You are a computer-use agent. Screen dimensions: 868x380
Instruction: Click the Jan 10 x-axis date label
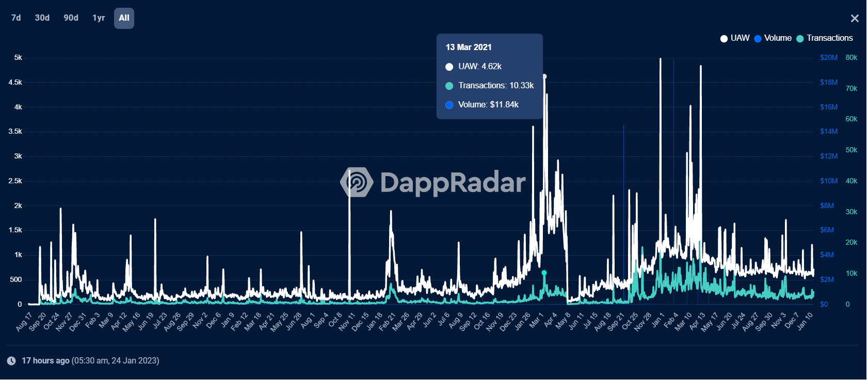point(805,321)
